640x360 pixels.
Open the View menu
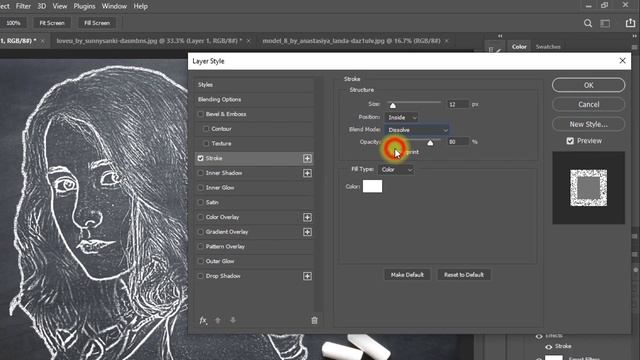click(x=60, y=6)
